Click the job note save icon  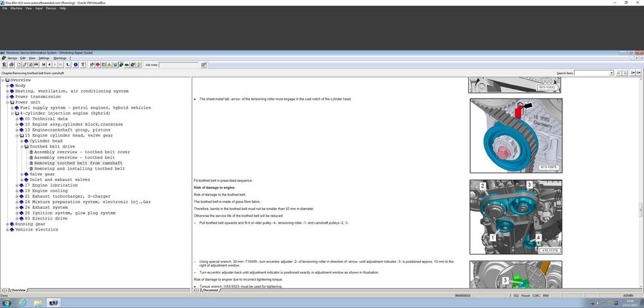(204, 64)
